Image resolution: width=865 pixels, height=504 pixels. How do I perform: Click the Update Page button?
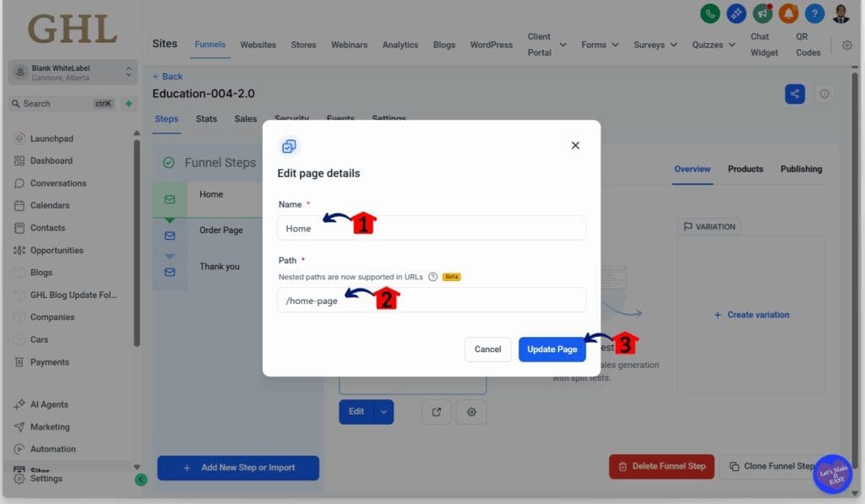pyautogui.click(x=552, y=349)
